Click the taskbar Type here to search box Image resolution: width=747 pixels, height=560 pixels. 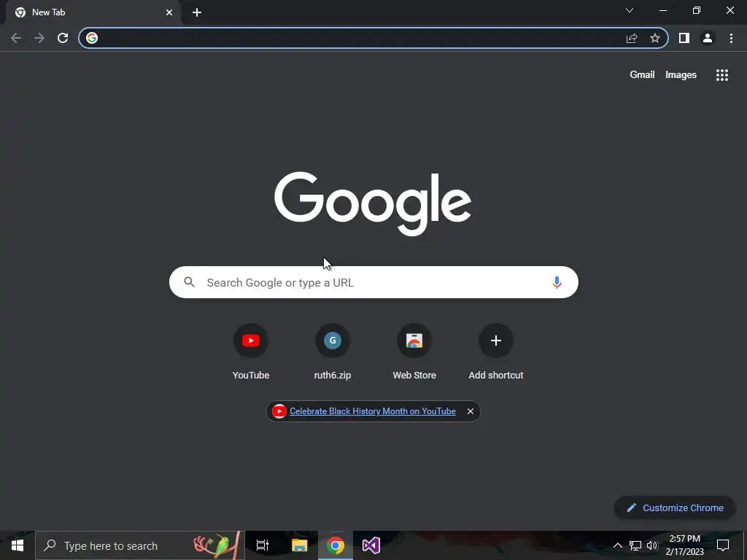coord(140,545)
